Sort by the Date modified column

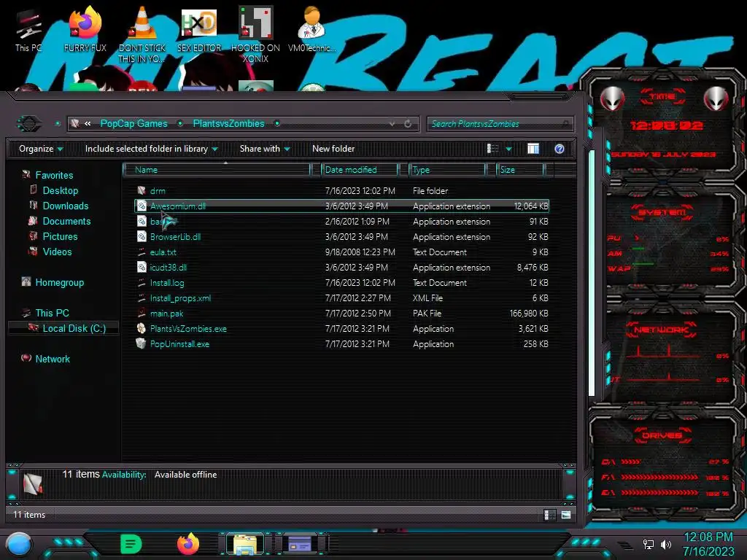click(360, 169)
